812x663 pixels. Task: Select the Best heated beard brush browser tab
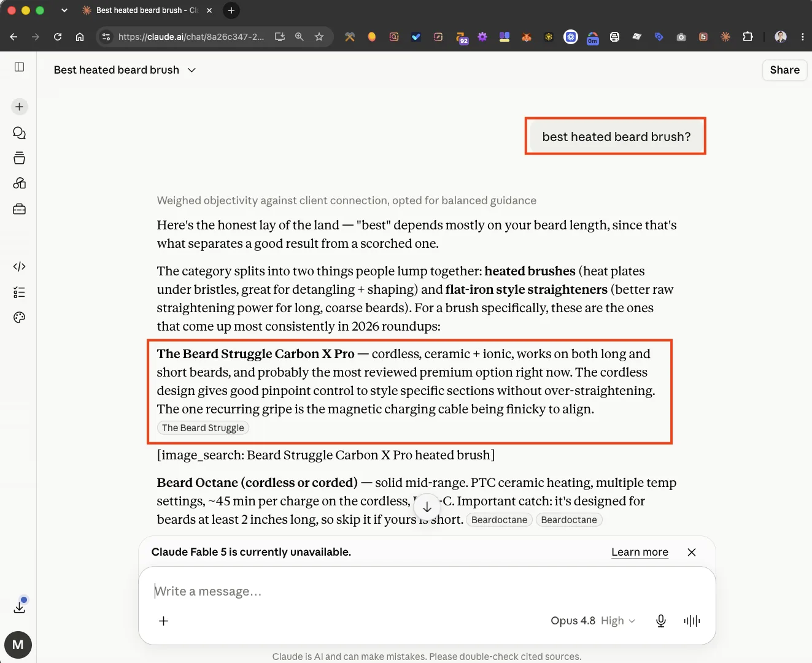(x=146, y=10)
